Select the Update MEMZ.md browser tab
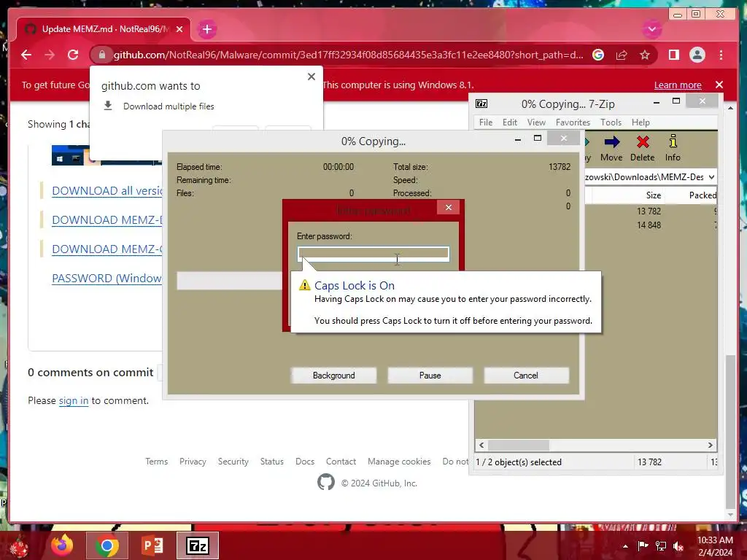The image size is (747, 560). pyautogui.click(x=102, y=29)
